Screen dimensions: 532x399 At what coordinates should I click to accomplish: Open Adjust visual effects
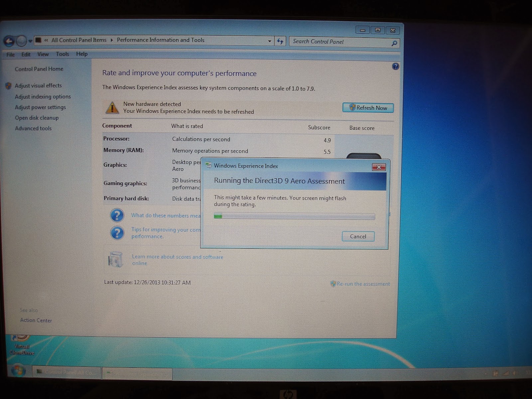pos(38,85)
